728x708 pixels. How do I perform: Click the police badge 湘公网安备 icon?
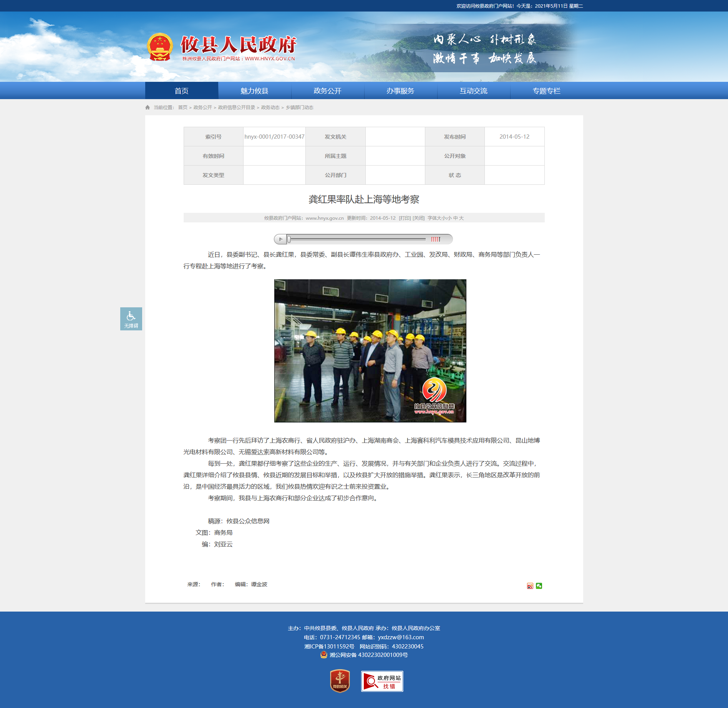(x=324, y=655)
